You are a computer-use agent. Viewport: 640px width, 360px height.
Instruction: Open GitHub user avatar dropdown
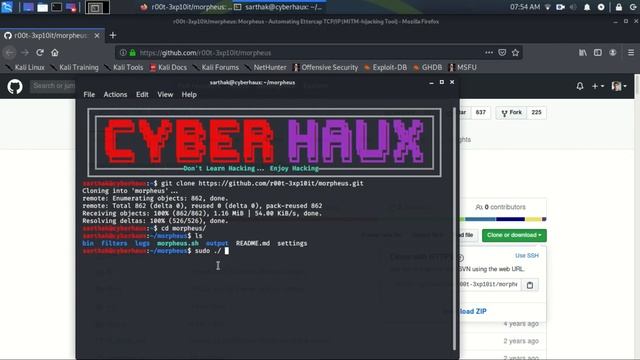pos(619,86)
